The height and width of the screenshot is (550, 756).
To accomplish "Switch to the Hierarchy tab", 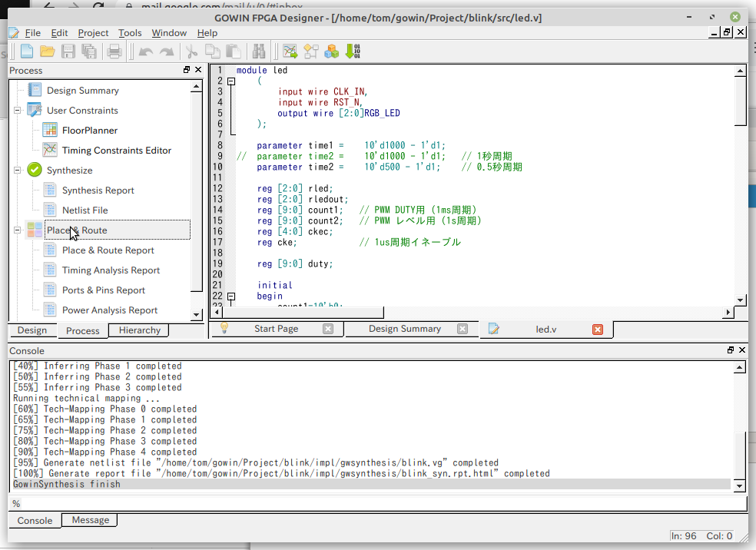I will (139, 330).
